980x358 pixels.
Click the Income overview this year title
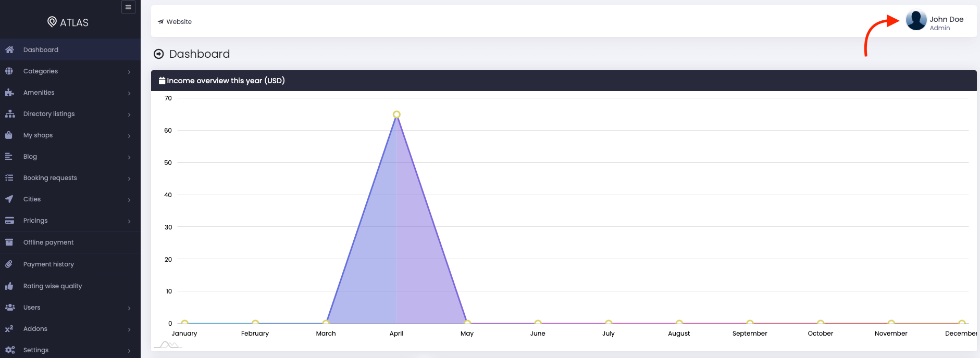[226, 81]
